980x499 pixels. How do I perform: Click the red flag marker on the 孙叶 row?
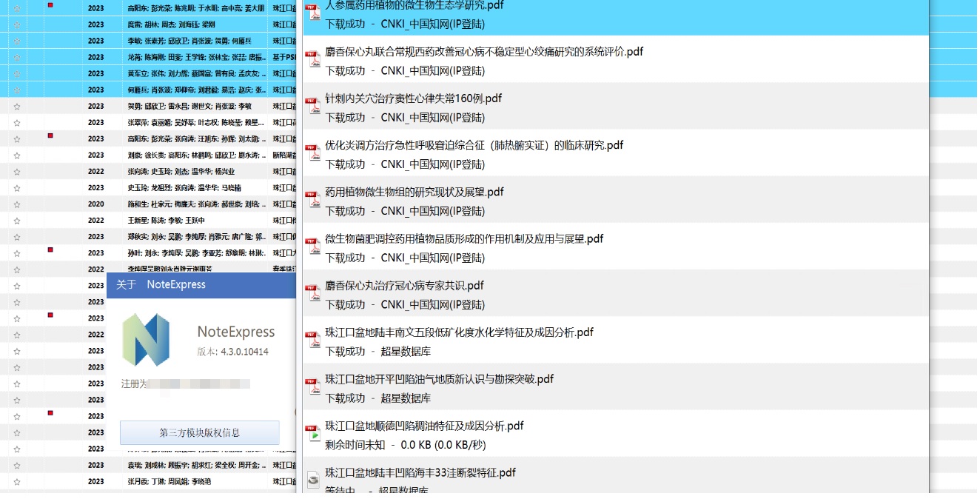pyautogui.click(x=50, y=252)
